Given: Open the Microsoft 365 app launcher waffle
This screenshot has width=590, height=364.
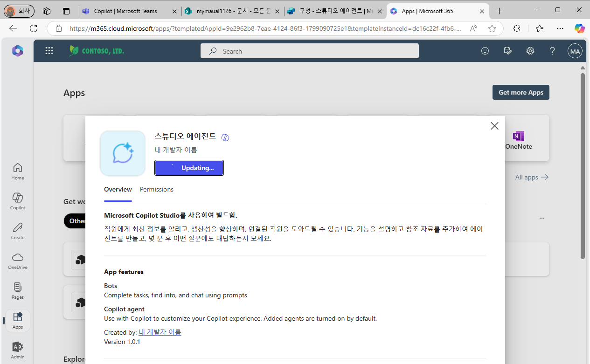Looking at the screenshot, I should (x=49, y=51).
